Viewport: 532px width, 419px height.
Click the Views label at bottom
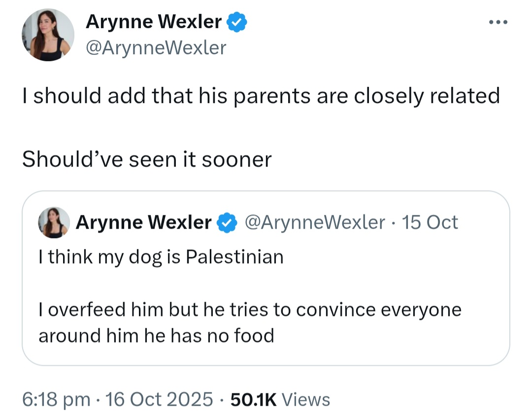pyautogui.click(x=308, y=399)
